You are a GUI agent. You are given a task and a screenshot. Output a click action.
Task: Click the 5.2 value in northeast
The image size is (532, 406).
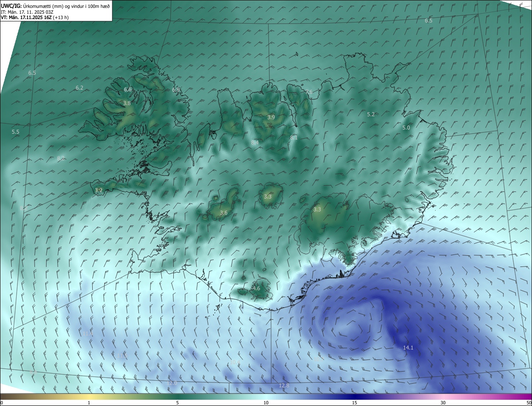click(371, 114)
